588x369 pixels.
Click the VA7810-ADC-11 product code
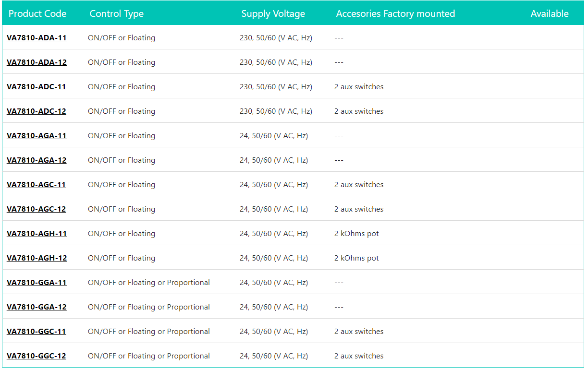pyautogui.click(x=37, y=87)
